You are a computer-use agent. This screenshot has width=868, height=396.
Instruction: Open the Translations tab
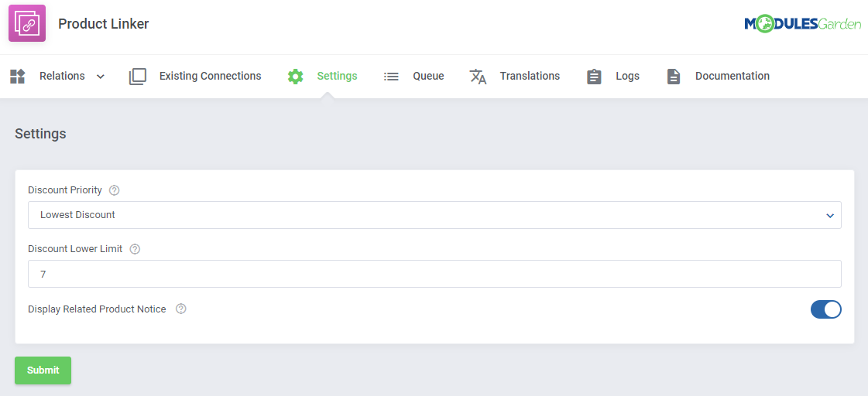click(x=530, y=77)
